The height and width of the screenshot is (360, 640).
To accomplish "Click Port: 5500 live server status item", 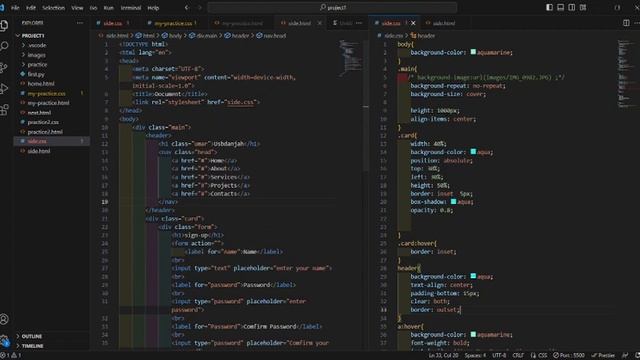I will click(x=569, y=356).
